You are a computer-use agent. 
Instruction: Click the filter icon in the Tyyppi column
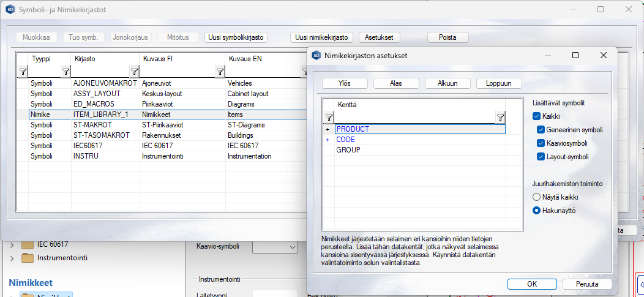coord(66,72)
